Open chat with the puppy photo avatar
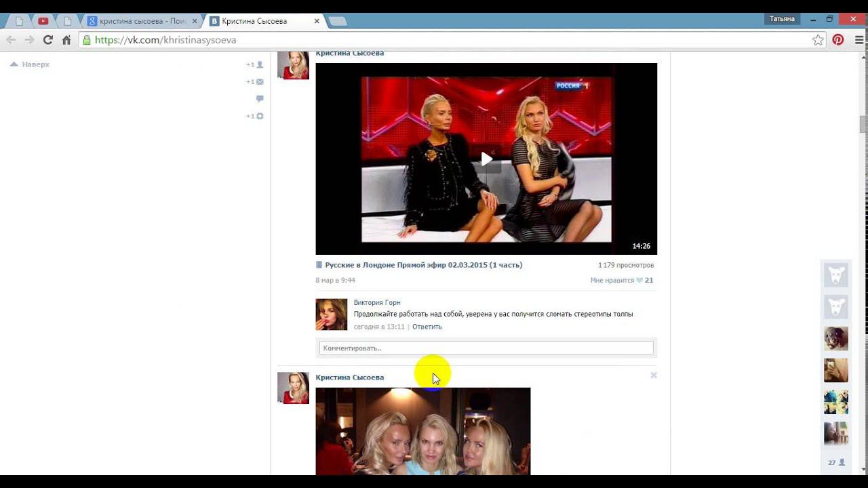Viewport: 868px width, 488px height. click(x=836, y=338)
